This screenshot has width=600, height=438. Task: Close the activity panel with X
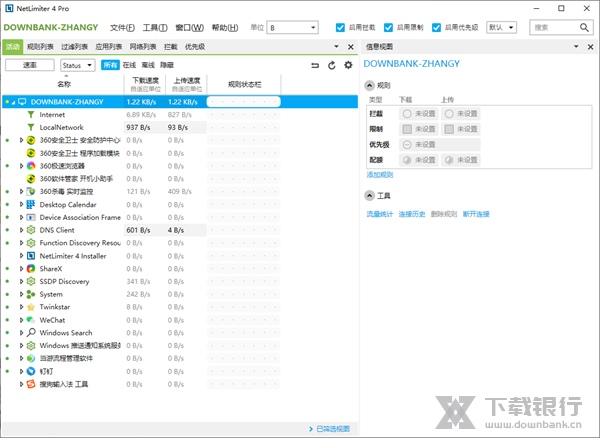(351, 47)
